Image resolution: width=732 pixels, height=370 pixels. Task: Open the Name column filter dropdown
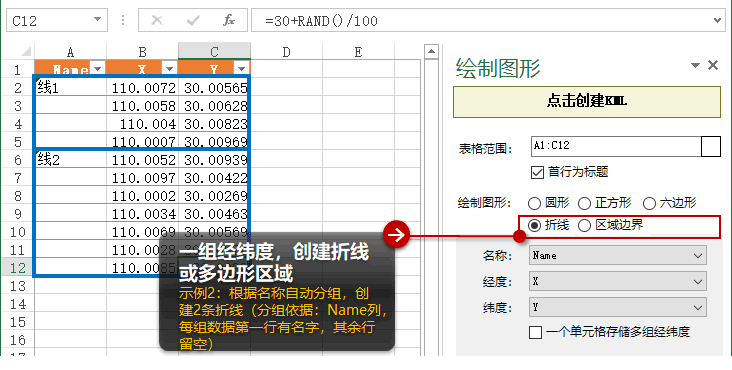(98, 70)
